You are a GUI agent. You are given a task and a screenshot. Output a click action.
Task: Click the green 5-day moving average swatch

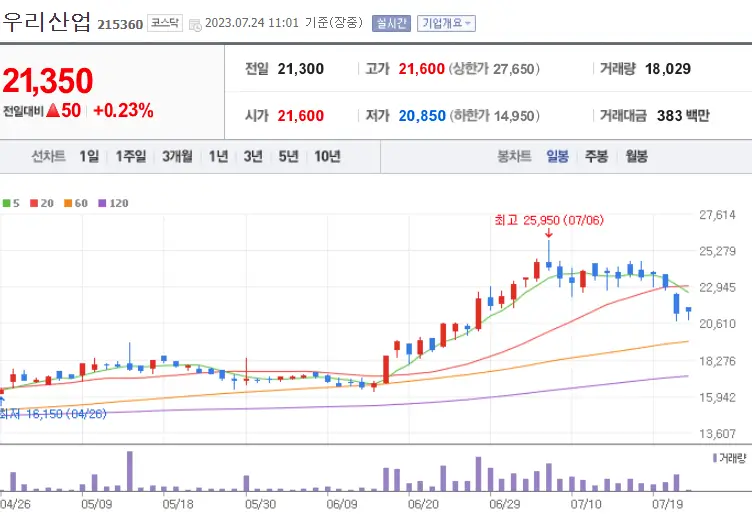(7, 203)
